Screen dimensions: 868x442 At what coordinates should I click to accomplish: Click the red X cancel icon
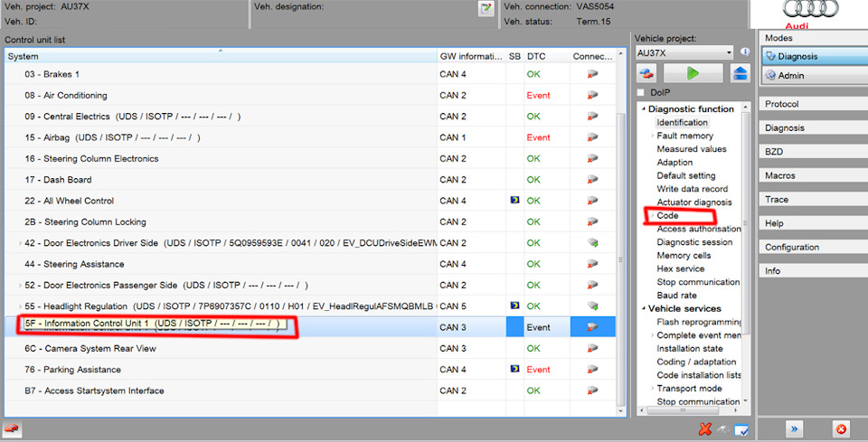click(x=704, y=428)
